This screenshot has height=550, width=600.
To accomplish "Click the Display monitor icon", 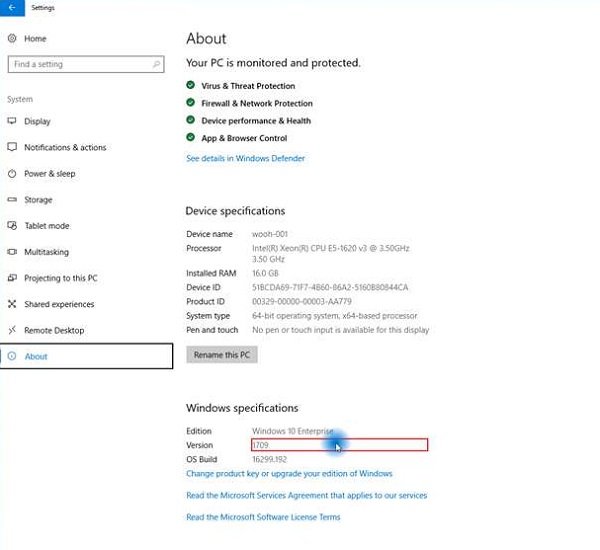I will tap(12, 121).
